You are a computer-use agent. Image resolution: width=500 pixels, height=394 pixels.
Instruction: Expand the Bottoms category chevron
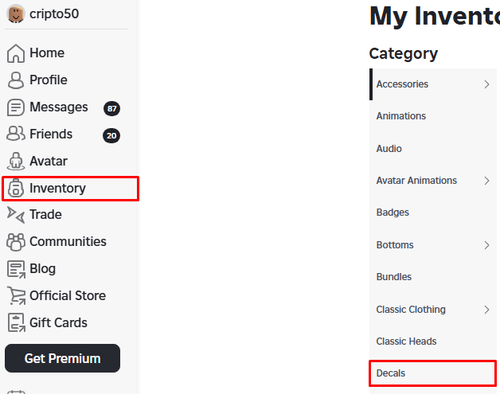[x=487, y=245]
